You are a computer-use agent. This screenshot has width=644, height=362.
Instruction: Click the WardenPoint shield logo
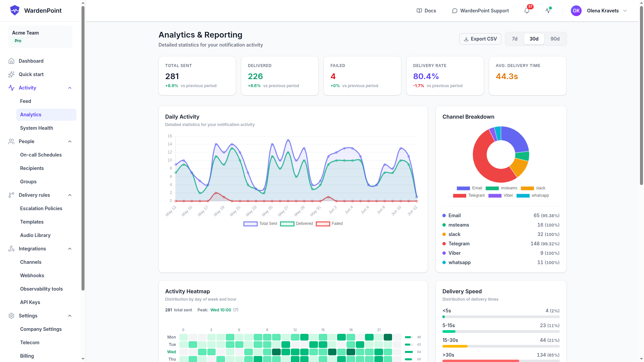pyautogui.click(x=15, y=10)
